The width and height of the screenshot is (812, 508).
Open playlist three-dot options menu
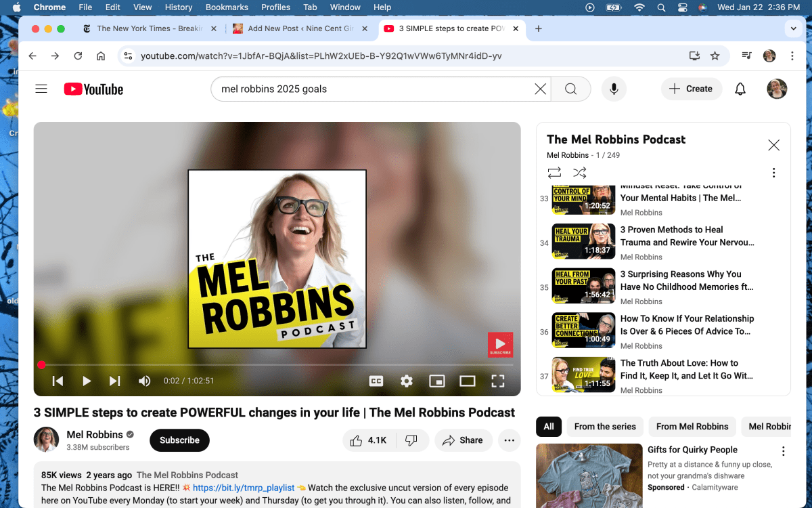[773, 173]
